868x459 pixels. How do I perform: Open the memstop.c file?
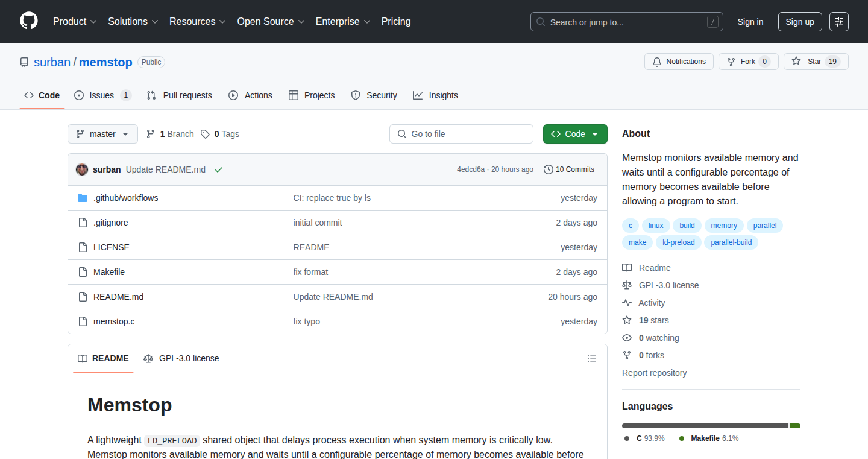click(x=114, y=321)
